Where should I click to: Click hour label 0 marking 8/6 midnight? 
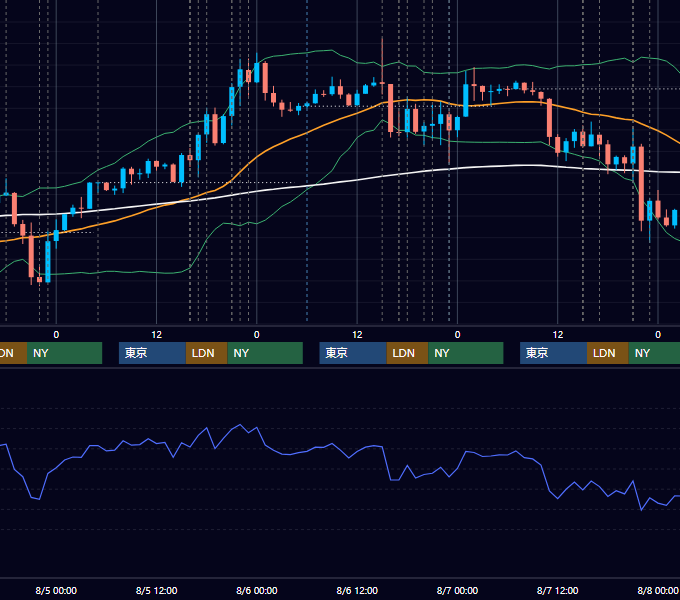coord(257,335)
